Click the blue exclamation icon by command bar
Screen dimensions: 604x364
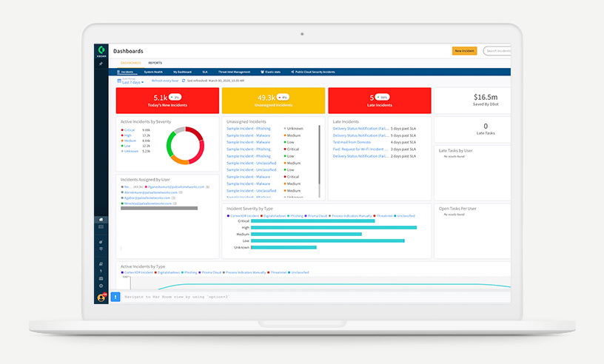click(115, 297)
